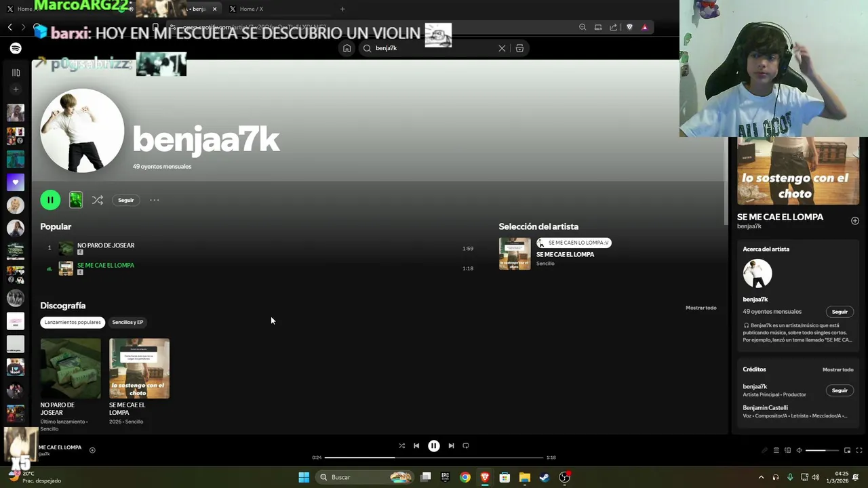Open SE ME CAE EL LOMPA title in Now Playing panel
Viewport: 868px width, 488px height.
pyautogui.click(x=780, y=217)
